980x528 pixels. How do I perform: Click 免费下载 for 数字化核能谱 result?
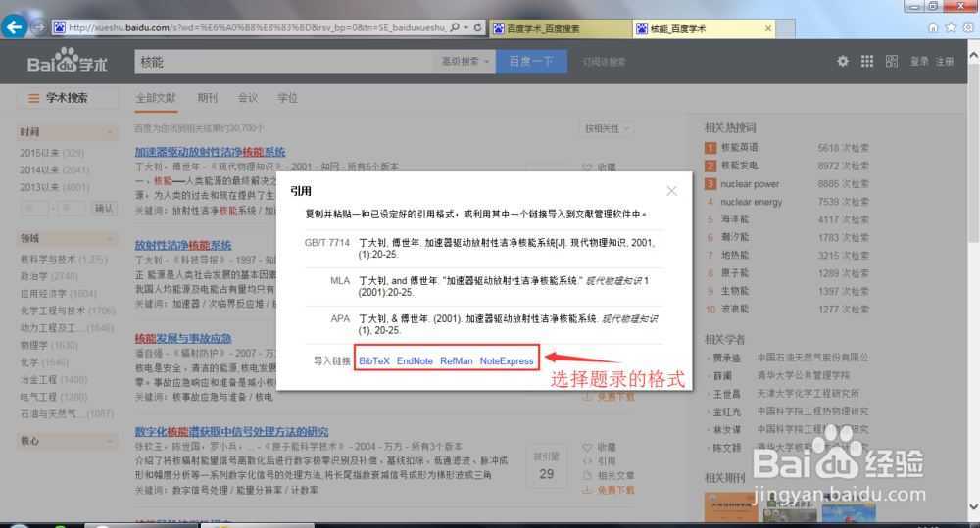coord(615,491)
